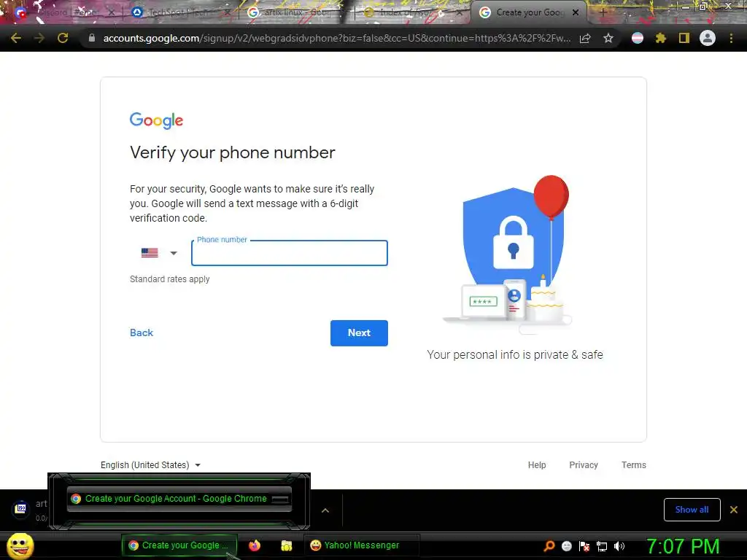The width and height of the screenshot is (747, 560).
Task: Click the Back link
Action: (142, 332)
